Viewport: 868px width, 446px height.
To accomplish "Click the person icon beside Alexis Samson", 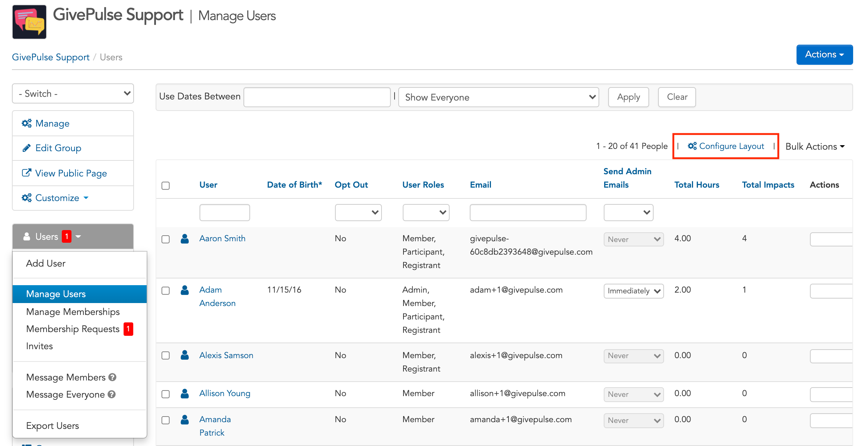I will pyautogui.click(x=185, y=355).
